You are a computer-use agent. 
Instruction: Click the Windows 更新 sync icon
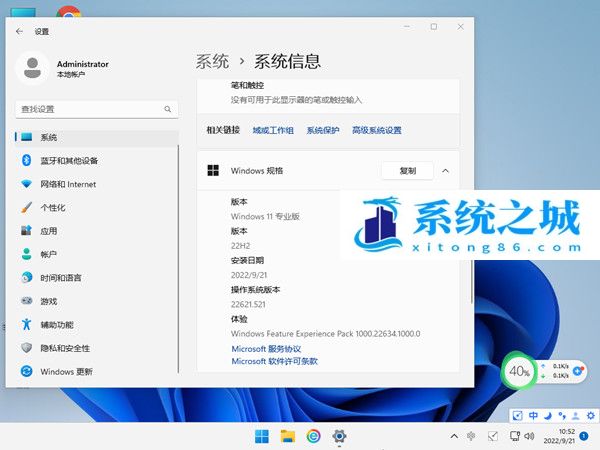point(26,371)
